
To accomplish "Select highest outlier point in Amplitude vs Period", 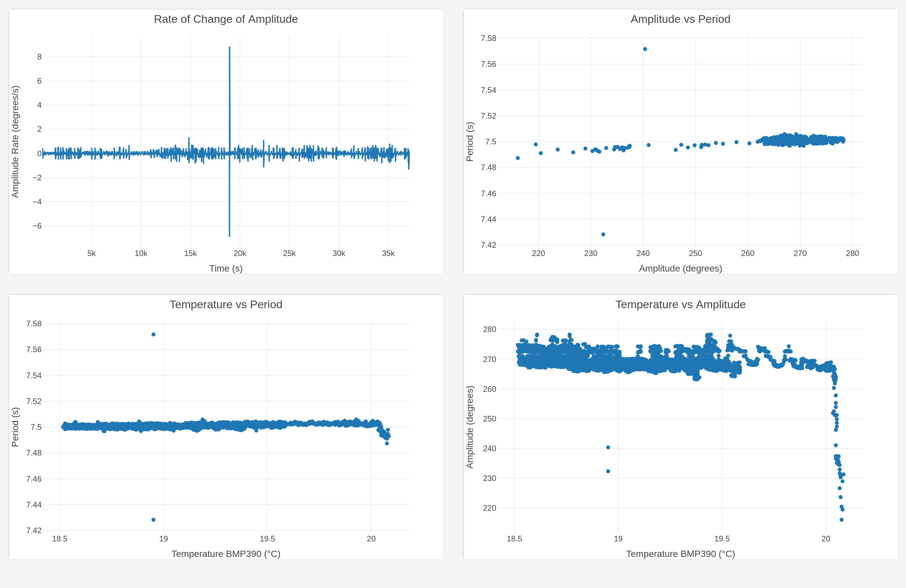I will point(645,49).
